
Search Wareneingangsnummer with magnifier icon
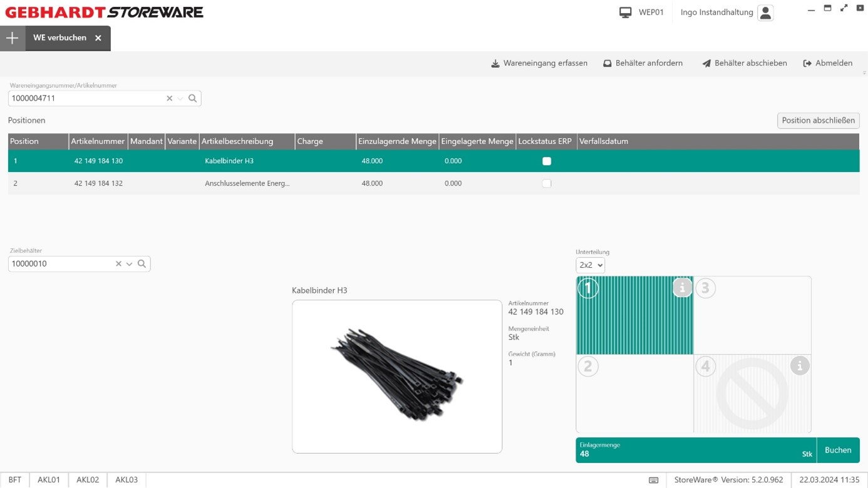click(193, 98)
